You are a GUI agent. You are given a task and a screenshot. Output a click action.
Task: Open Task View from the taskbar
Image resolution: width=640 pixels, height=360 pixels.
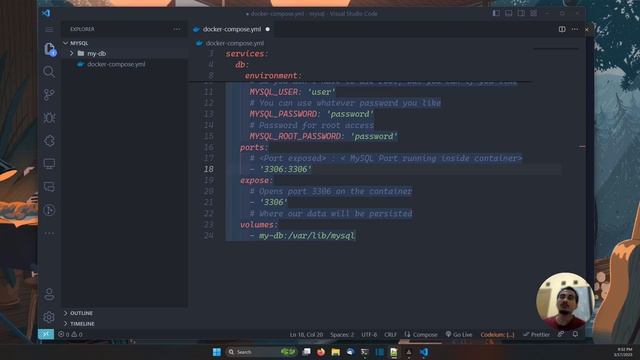[307, 352]
